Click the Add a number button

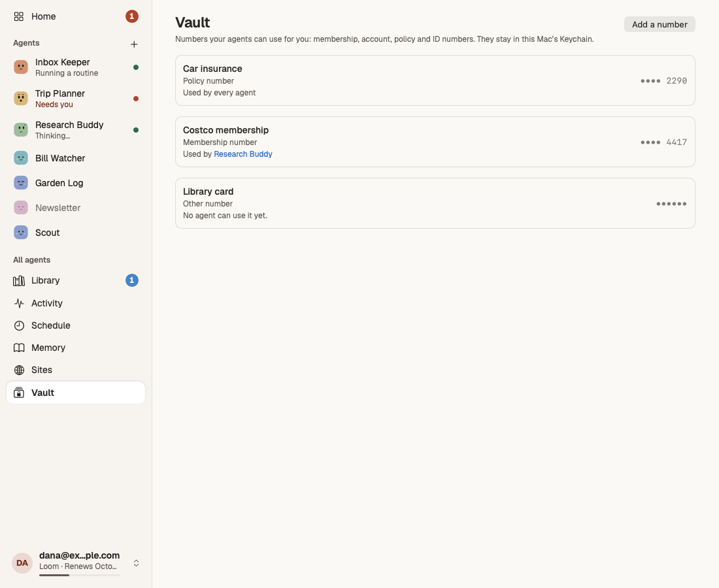coord(660,24)
